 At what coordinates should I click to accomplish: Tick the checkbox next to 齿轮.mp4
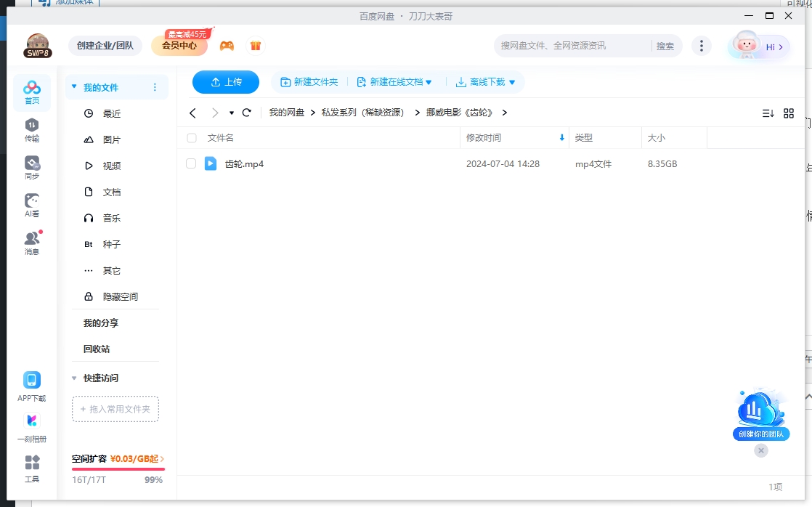(x=191, y=163)
